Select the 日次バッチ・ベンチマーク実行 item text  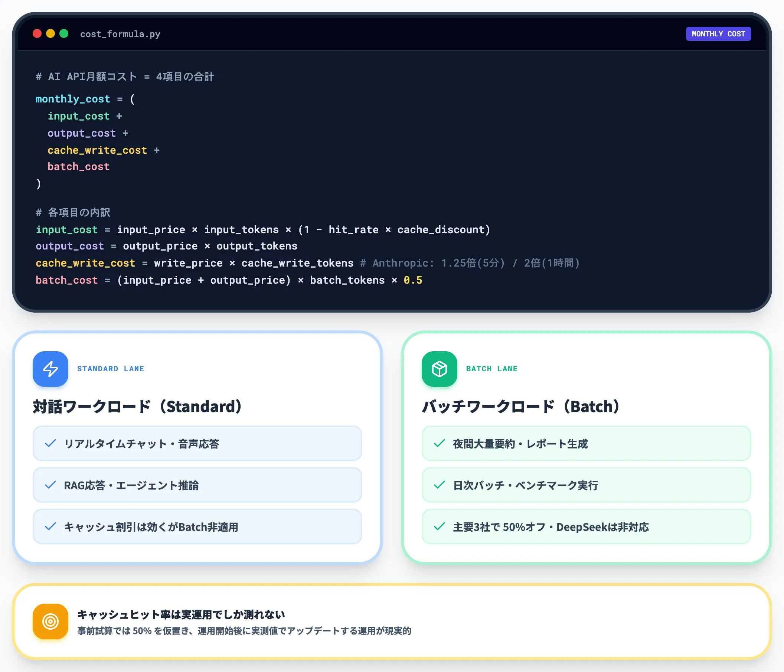pos(526,486)
